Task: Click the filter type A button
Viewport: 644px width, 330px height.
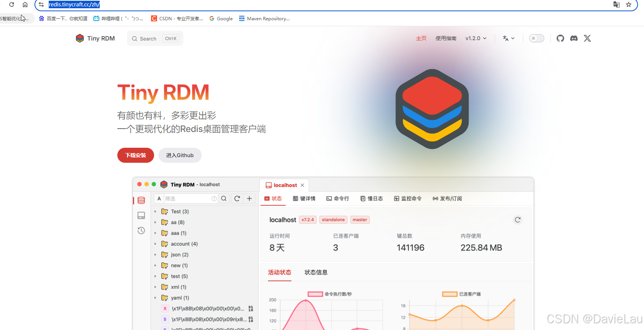Action: 159,198
